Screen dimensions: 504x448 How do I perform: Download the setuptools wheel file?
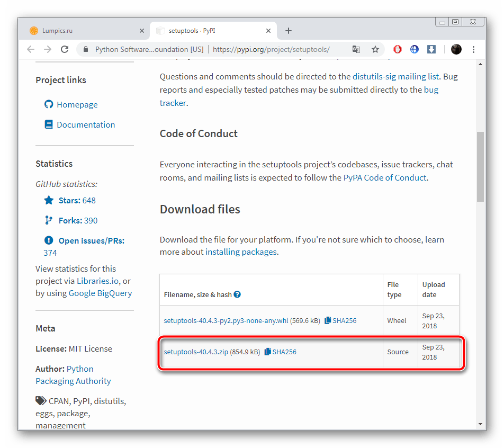click(226, 320)
